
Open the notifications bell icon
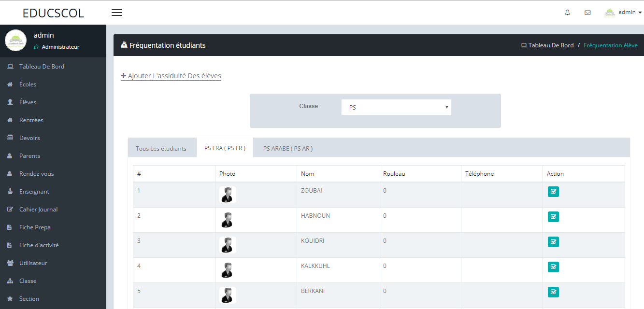click(x=567, y=12)
